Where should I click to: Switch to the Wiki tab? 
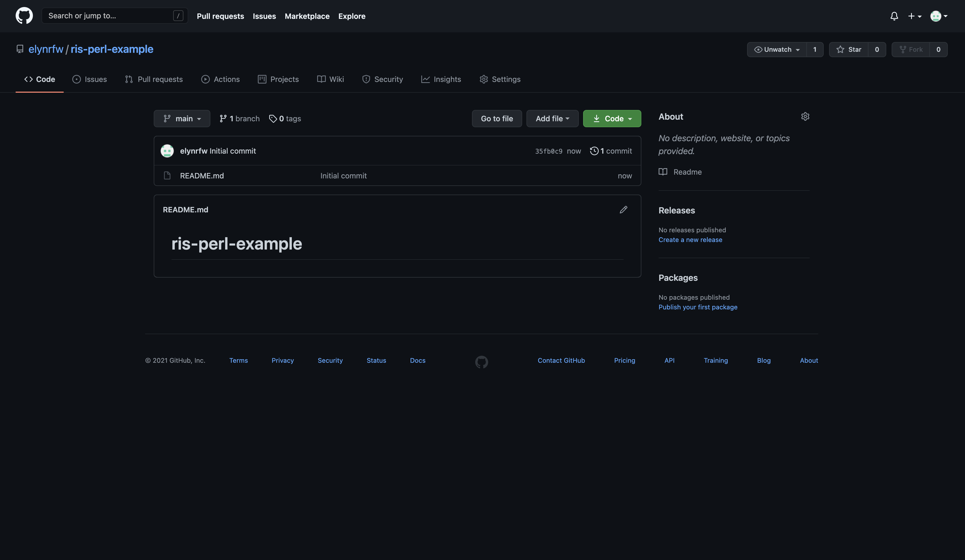point(330,79)
